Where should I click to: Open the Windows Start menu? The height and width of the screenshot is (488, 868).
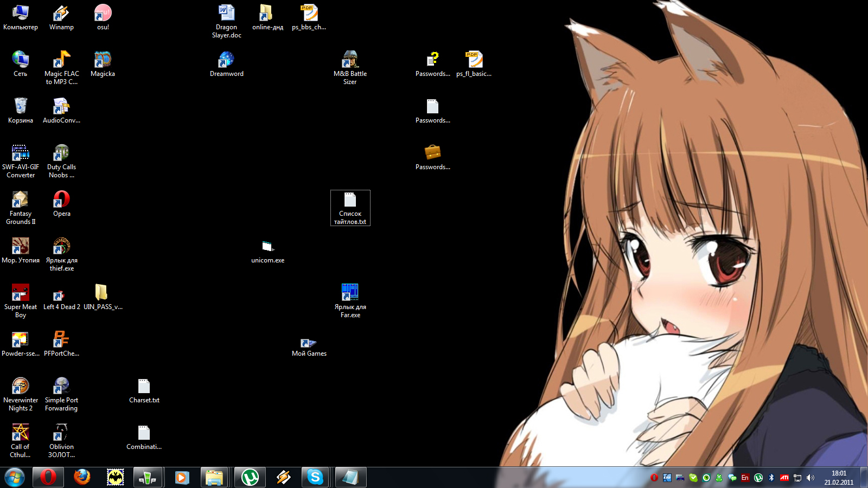click(15, 477)
